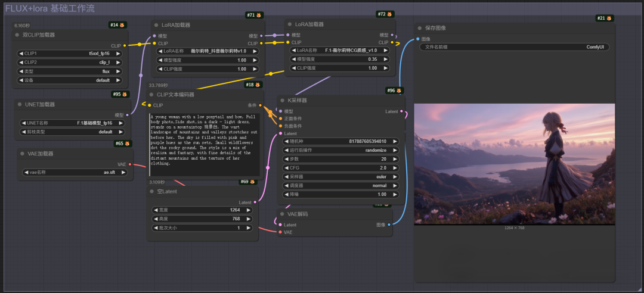
Task: Collapse the 双CLIP加载器 node via its title dot
Action: tap(17, 35)
